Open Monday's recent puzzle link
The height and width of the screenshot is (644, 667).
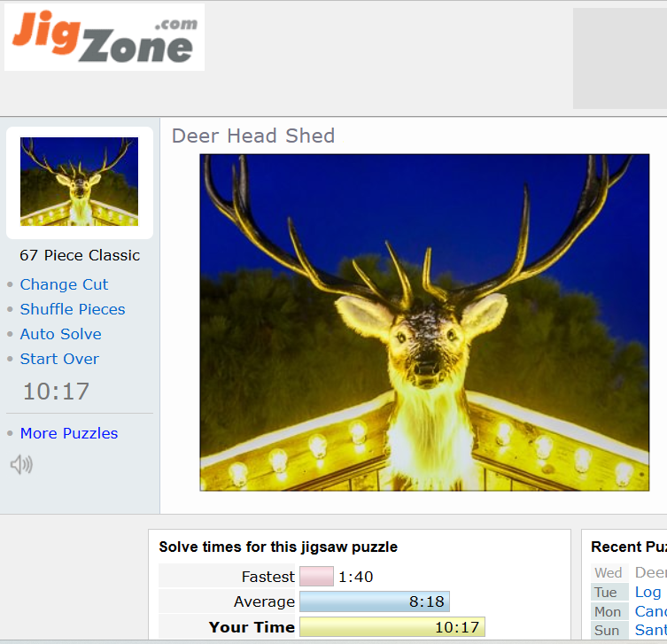click(x=651, y=611)
